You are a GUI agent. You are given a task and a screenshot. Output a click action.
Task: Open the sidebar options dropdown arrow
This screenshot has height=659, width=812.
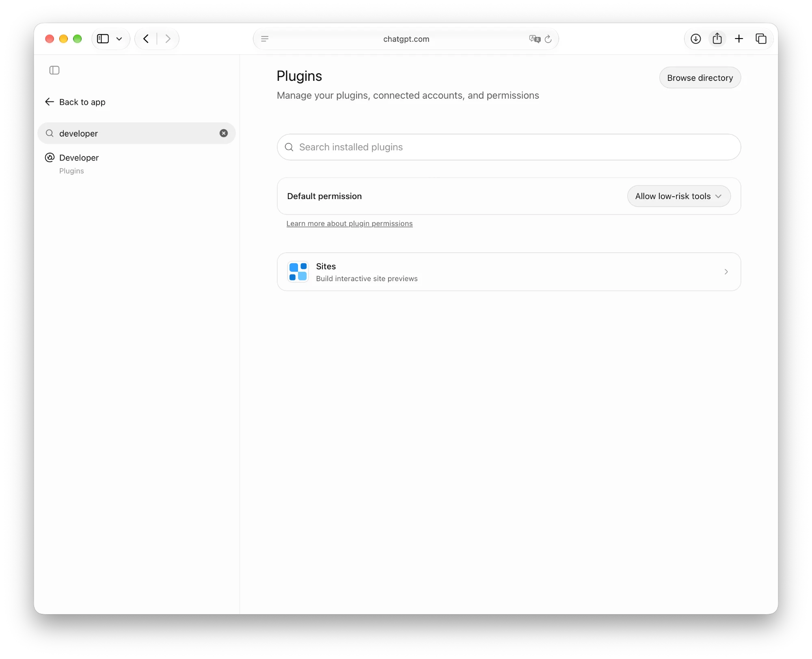click(119, 39)
